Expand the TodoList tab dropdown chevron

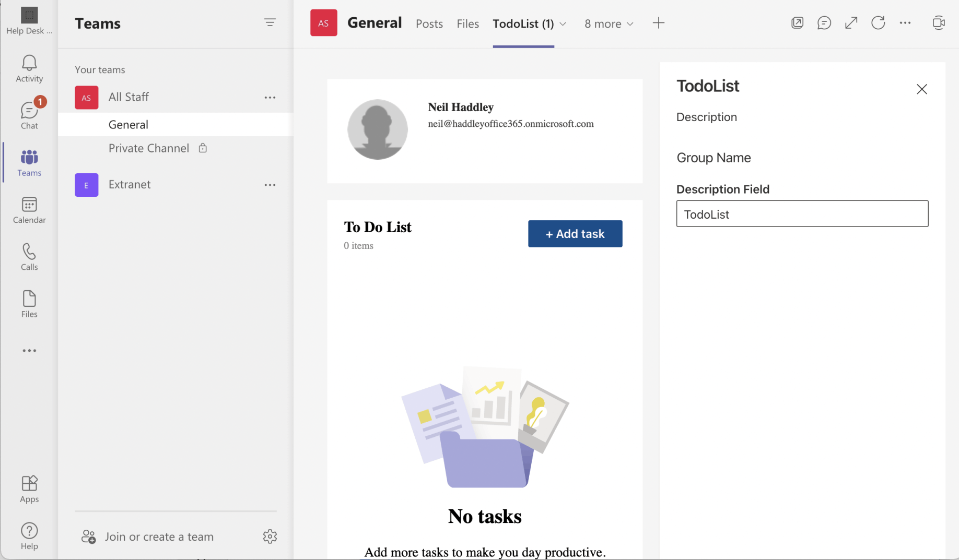click(563, 24)
